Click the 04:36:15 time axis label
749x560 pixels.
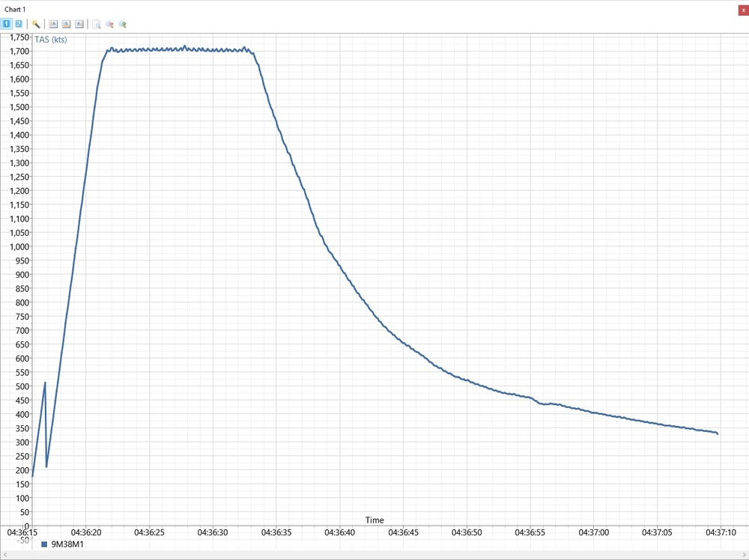(22, 532)
